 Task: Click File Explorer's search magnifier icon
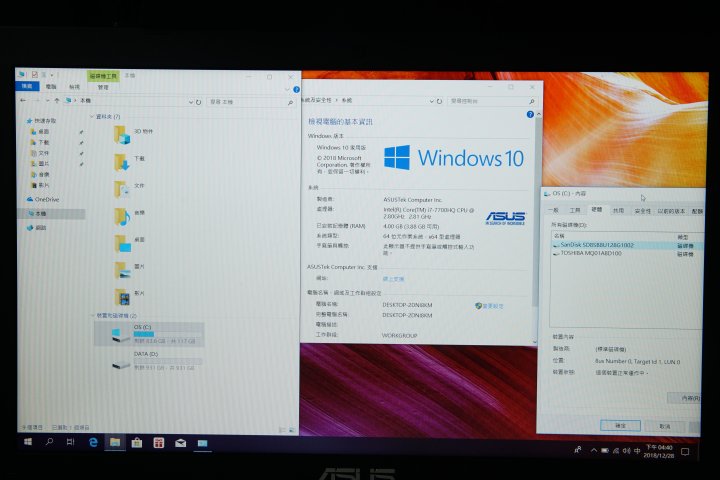pos(290,102)
